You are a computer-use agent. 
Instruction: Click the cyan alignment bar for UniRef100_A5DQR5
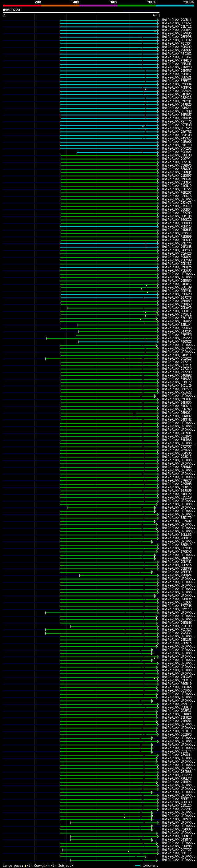tap(109, 267)
